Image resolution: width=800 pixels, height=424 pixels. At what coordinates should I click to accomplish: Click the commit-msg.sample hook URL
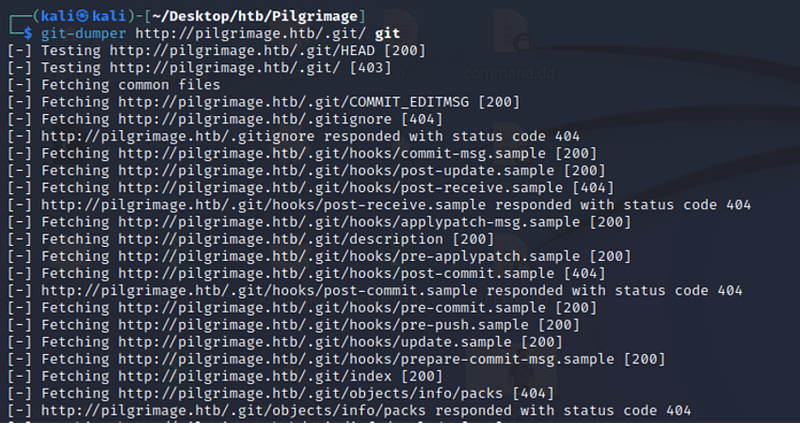click(332, 154)
